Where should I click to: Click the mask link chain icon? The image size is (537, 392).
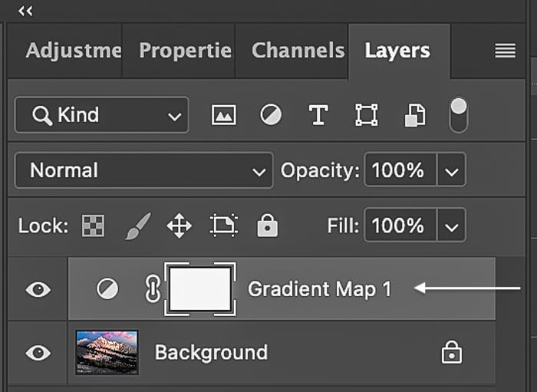click(x=153, y=288)
